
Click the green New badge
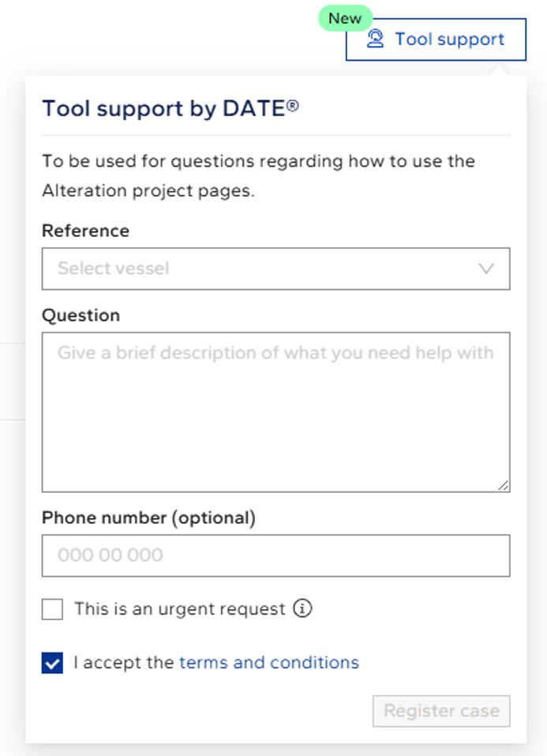[345, 18]
